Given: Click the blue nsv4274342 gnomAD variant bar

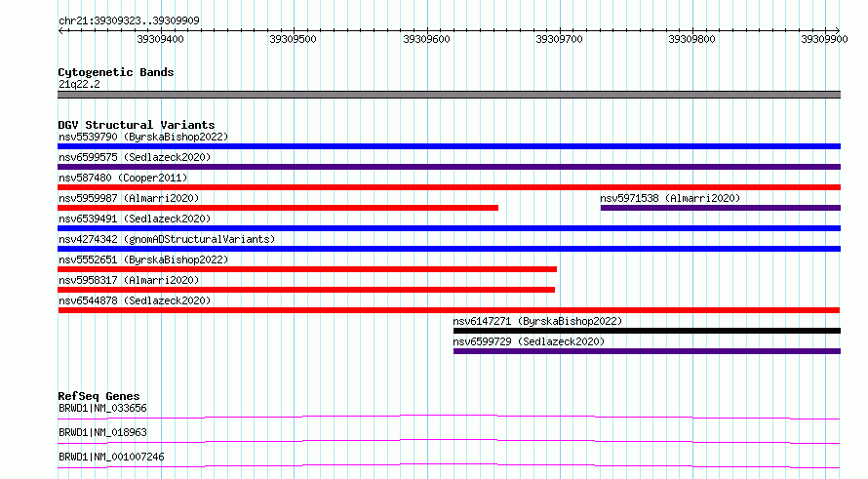Looking at the screenshot, I should tap(449, 249).
